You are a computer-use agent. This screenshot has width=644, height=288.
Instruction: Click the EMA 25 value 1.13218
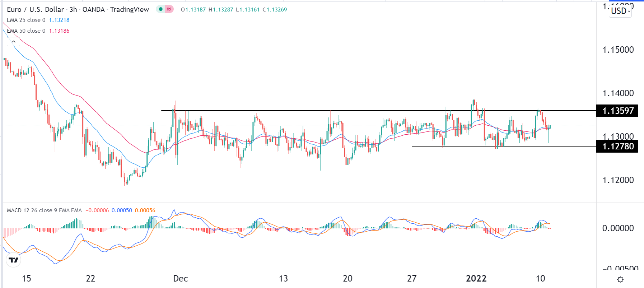coord(59,20)
